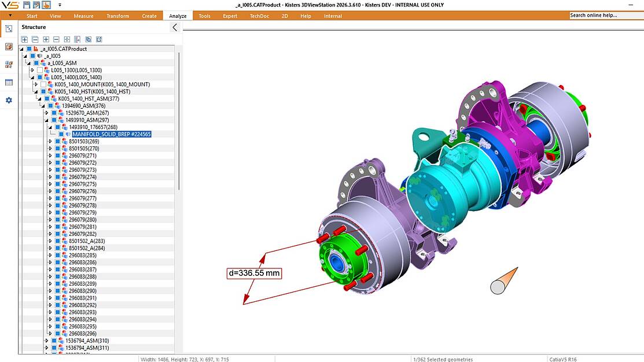The height and width of the screenshot is (362, 644).
Task: Click the orange pointer icon in quick access toolbar
Action: coord(46,5)
